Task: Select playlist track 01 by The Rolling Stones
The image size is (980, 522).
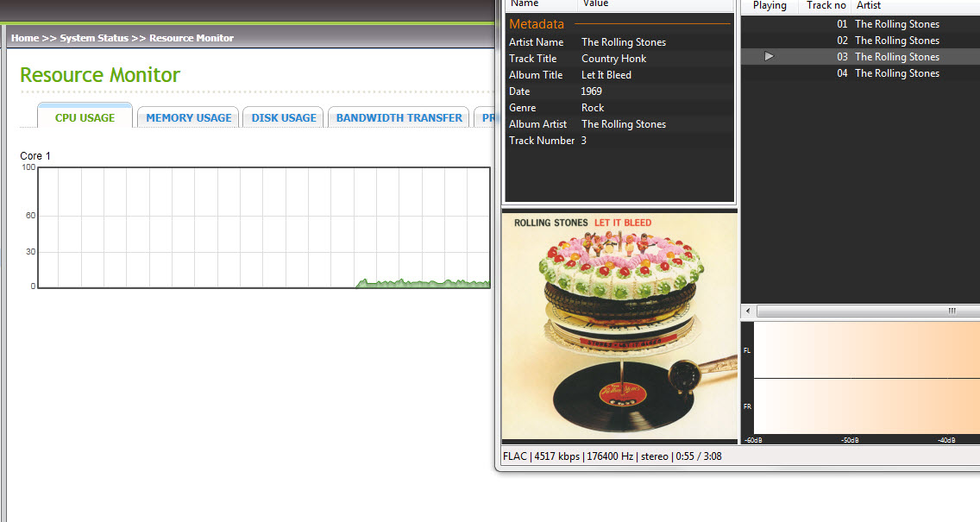Action: point(860,24)
